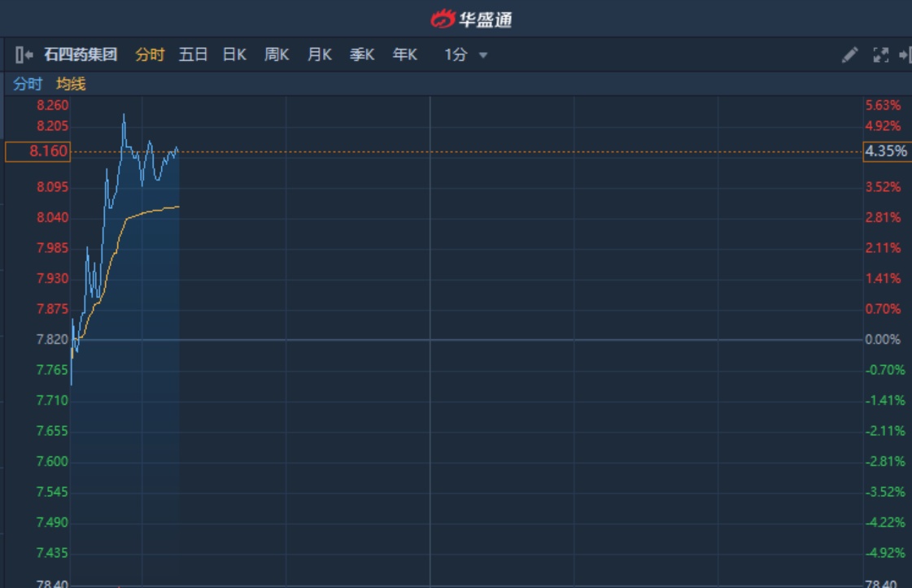This screenshot has width=912, height=588.
Task: Switch to the 日K chart tab
Action: (x=234, y=54)
